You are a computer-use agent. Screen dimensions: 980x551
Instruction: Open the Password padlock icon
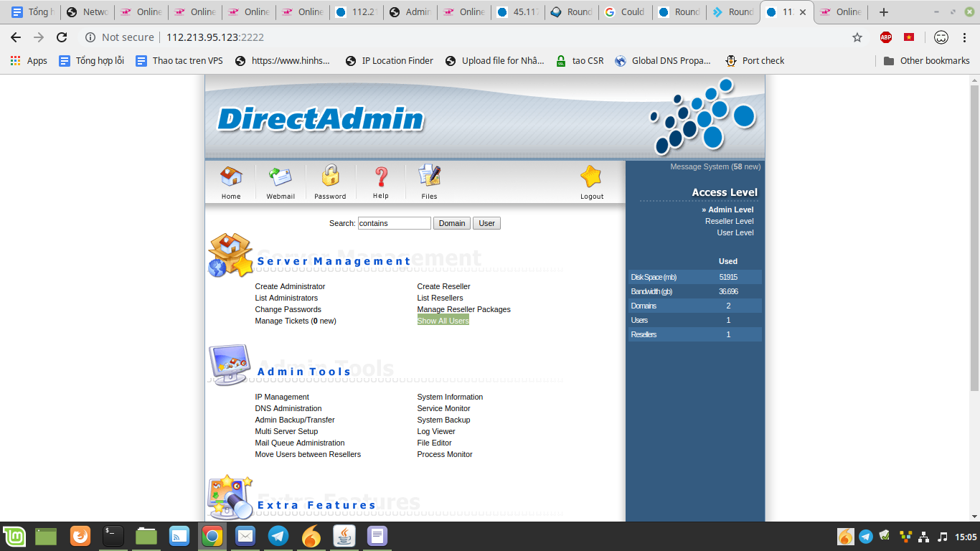tap(330, 176)
